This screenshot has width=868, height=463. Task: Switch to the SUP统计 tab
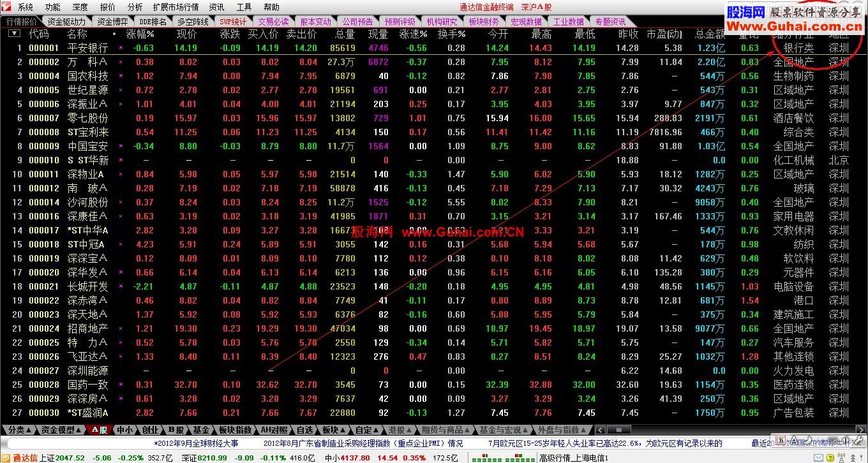233,21
